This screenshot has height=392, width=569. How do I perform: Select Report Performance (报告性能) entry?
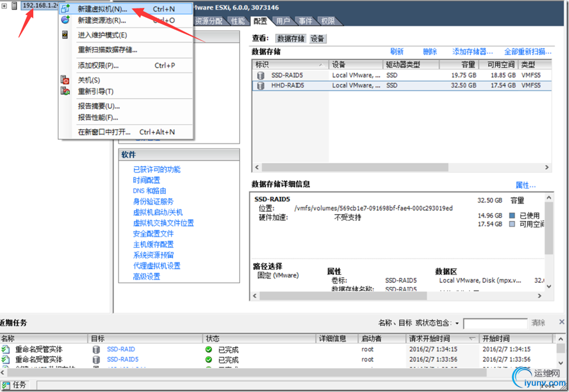click(x=126, y=117)
